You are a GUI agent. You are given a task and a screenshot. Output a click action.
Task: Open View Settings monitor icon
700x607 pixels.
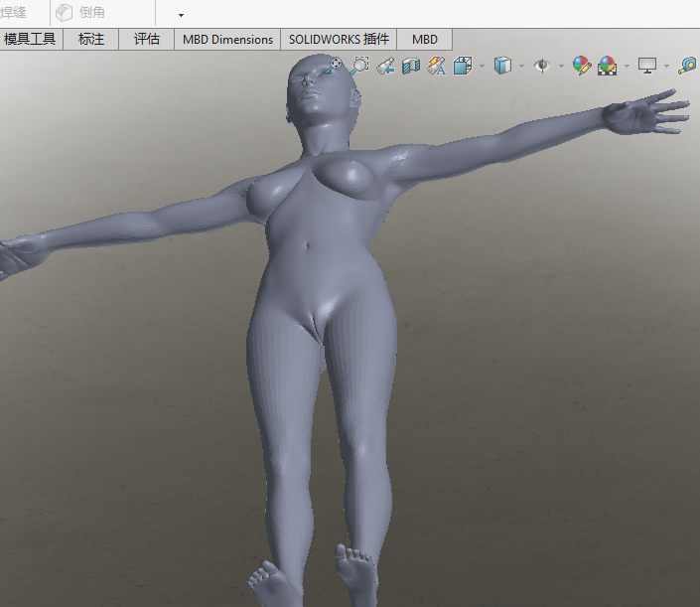click(647, 66)
